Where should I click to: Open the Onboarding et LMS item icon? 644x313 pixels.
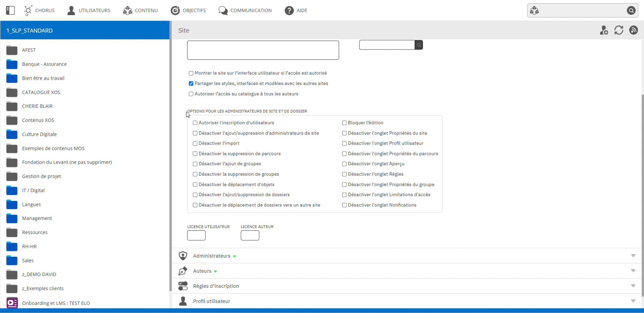tap(12, 303)
